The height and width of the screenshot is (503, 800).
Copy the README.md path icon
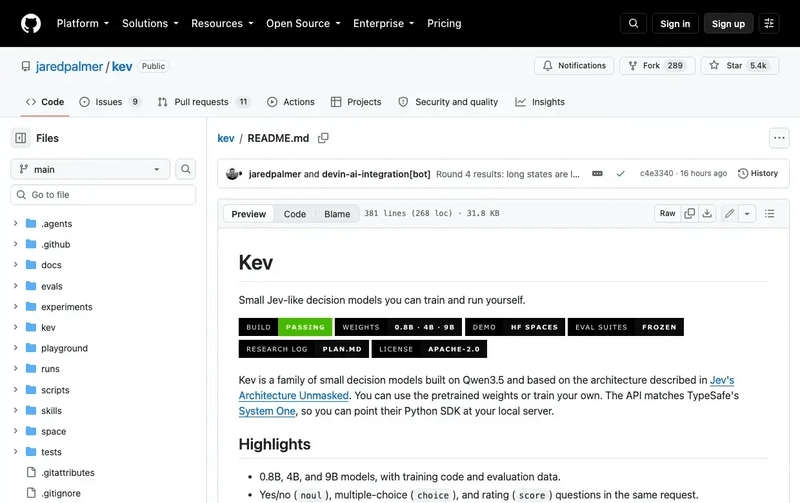[323, 138]
